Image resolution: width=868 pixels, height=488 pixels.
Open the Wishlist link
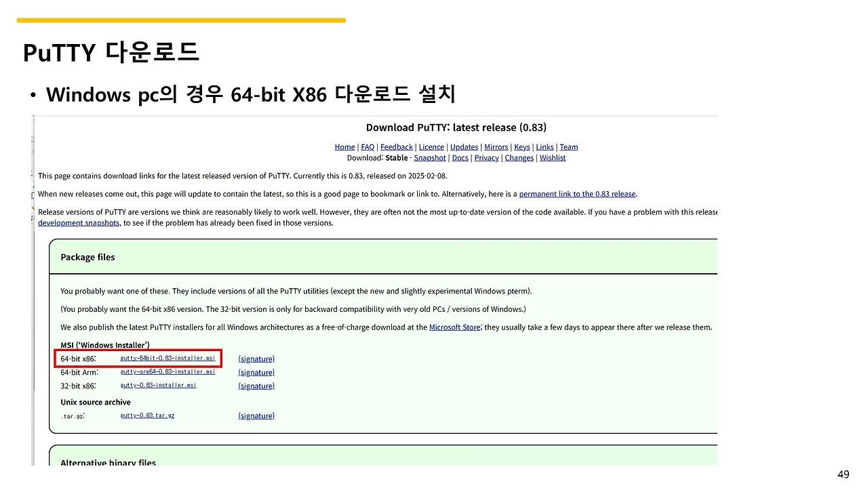coord(553,158)
